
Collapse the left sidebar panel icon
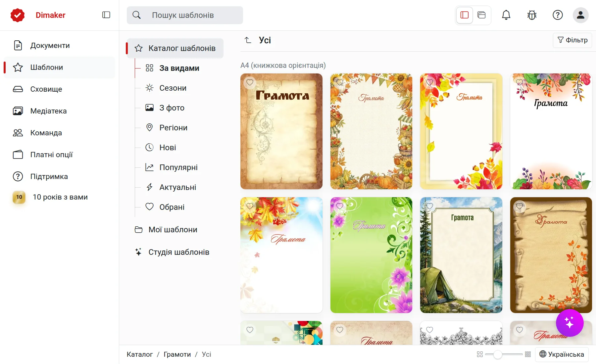point(106,15)
